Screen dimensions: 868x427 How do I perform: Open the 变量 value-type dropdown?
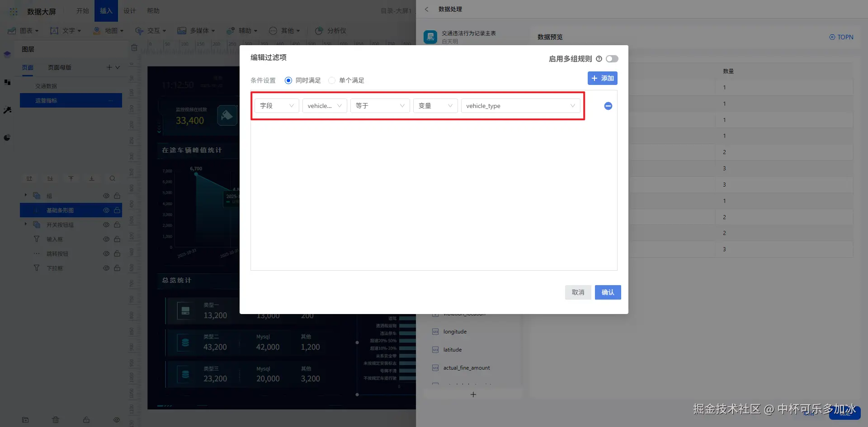tap(435, 106)
